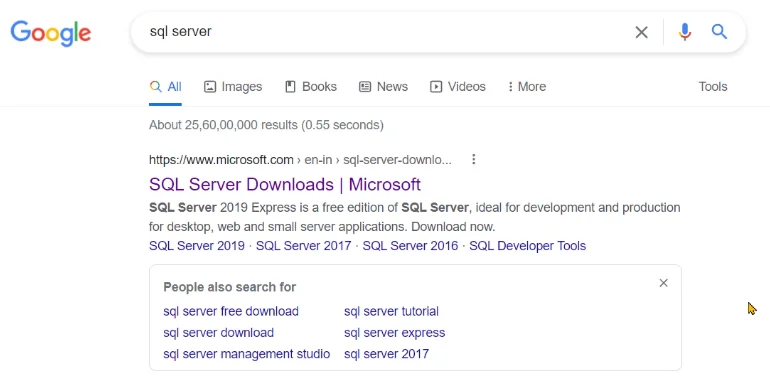This screenshot has width=770, height=386.
Task: Switch to the News tab
Action: [x=383, y=87]
